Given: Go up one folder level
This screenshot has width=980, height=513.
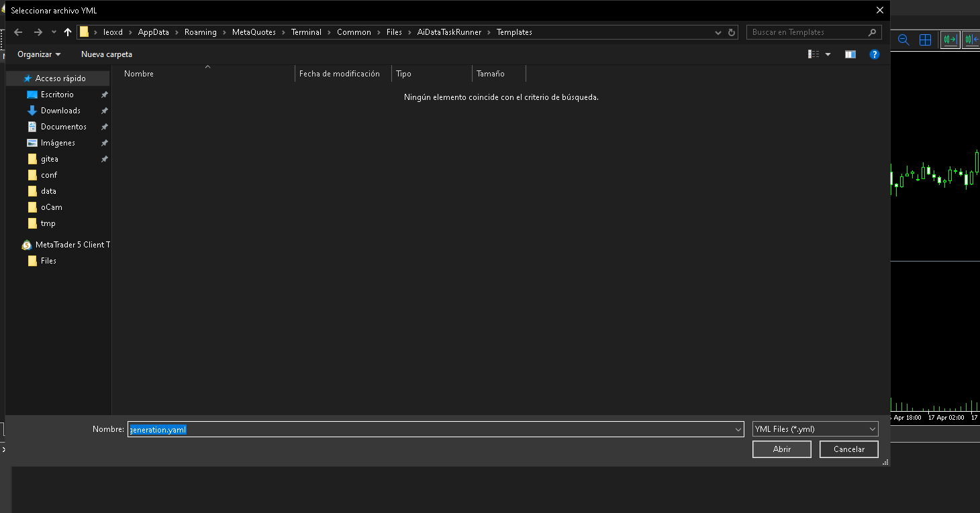Looking at the screenshot, I should coord(67,32).
